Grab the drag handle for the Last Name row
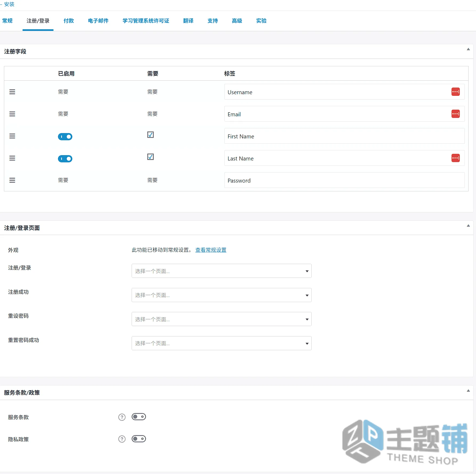Screen dimensions: 476x474 (12, 158)
